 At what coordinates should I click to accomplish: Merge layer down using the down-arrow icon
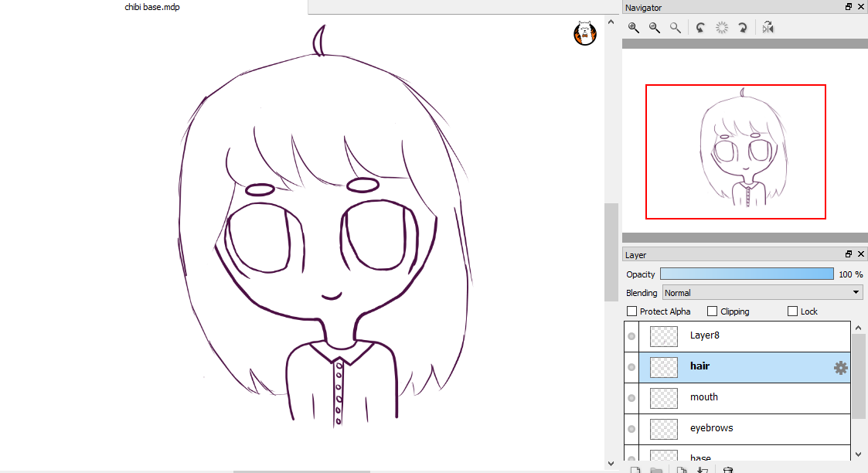[703, 470]
